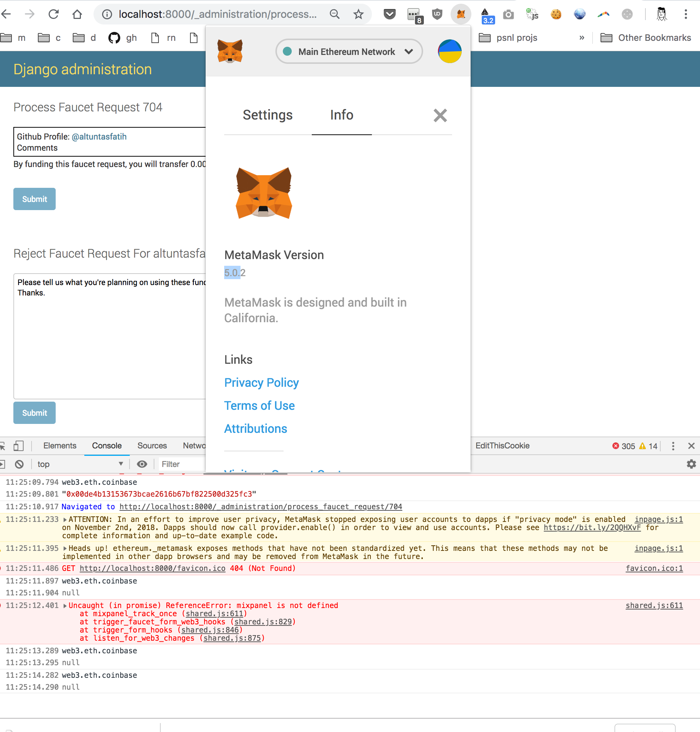Open the MetaMask Privacy Policy link
Viewport: 700px width, 732px height.
point(261,383)
